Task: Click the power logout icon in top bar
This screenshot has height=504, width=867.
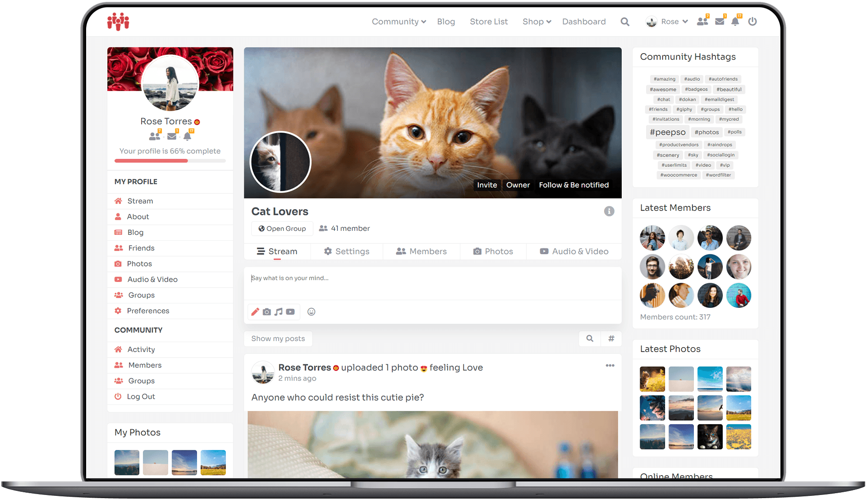Action: [752, 21]
